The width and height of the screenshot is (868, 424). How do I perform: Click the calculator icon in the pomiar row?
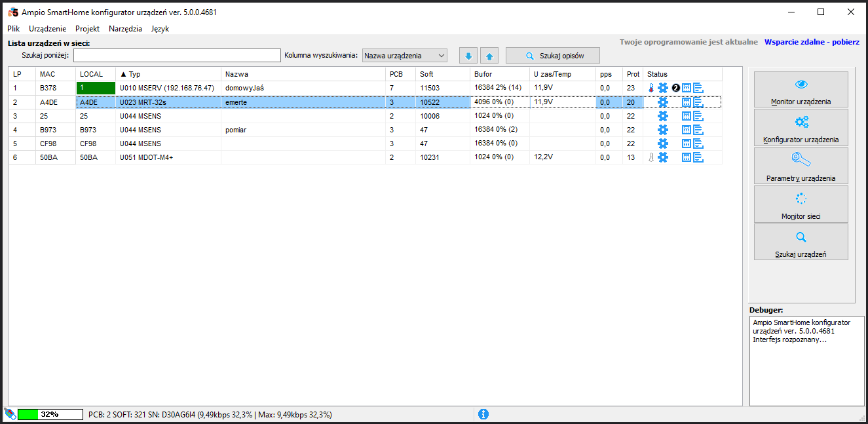[x=687, y=130]
